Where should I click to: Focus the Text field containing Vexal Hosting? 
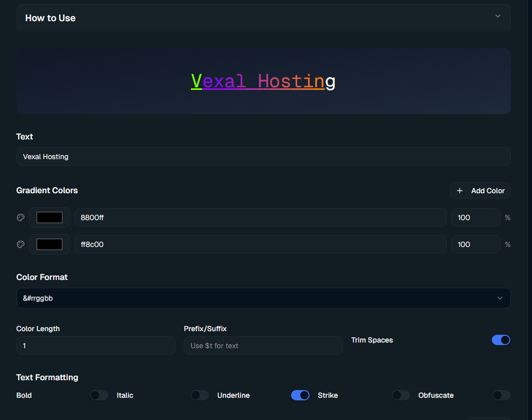point(263,157)
